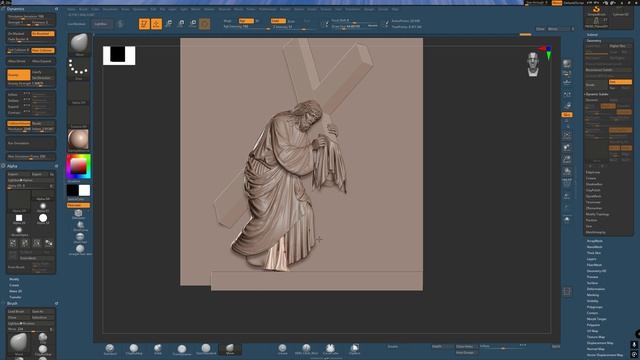The height and width of the screenshot is (360, 640).
Task: Select the black secondary color swatch
Action: point(73,190)
